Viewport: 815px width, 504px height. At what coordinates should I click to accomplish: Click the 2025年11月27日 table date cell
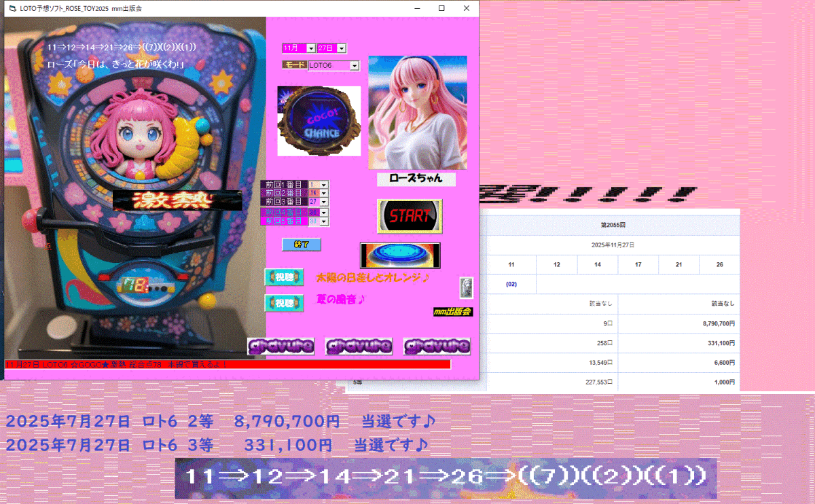tap(613, 245)
